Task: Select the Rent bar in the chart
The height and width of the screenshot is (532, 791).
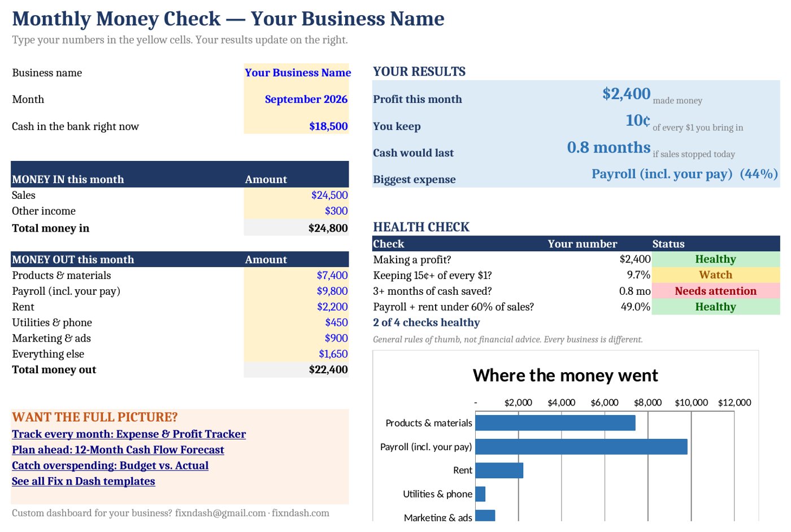Action: [x=499, y=470]
